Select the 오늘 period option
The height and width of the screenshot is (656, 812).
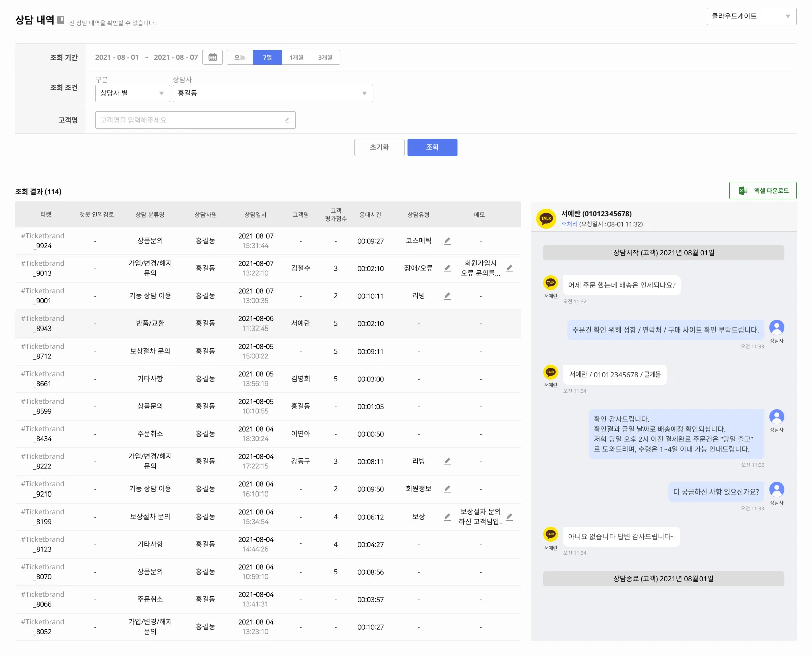pos(240,57)
